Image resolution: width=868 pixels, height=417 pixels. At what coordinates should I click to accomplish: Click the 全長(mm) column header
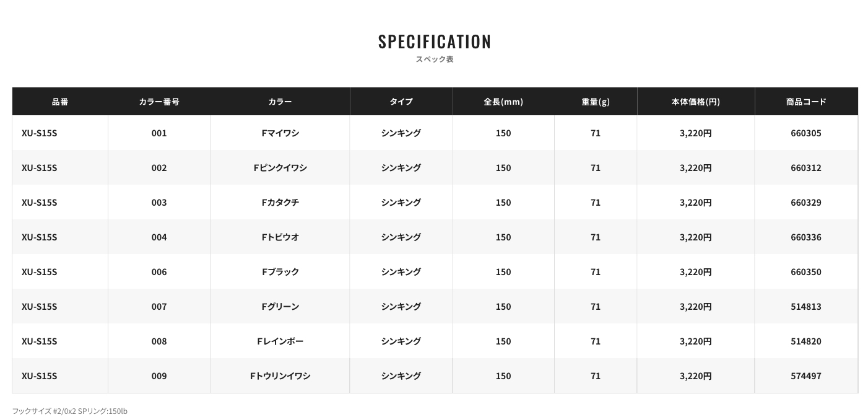[503, 102]
